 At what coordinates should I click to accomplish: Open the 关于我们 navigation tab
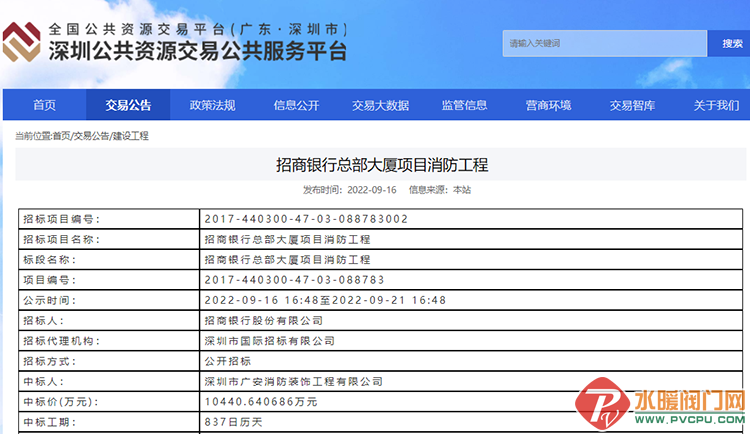716,105
